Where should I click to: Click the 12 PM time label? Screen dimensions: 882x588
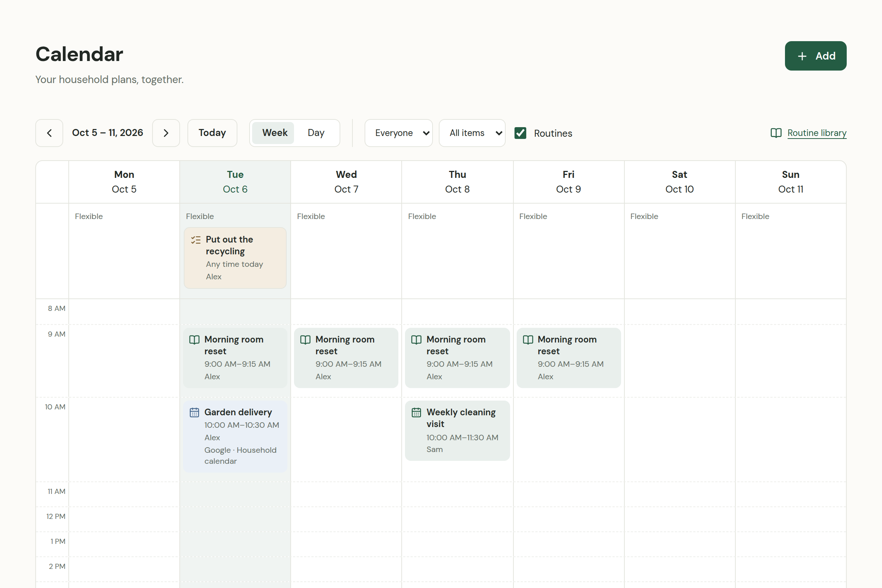56,516
